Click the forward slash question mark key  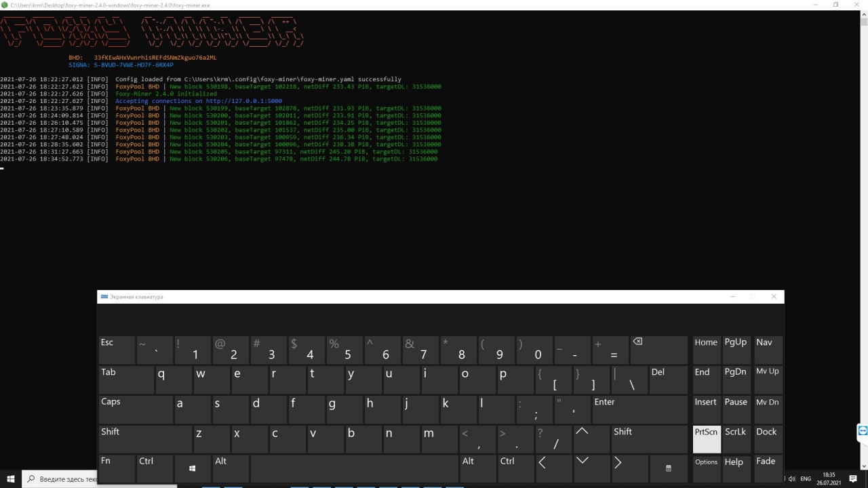pos(553,439)
